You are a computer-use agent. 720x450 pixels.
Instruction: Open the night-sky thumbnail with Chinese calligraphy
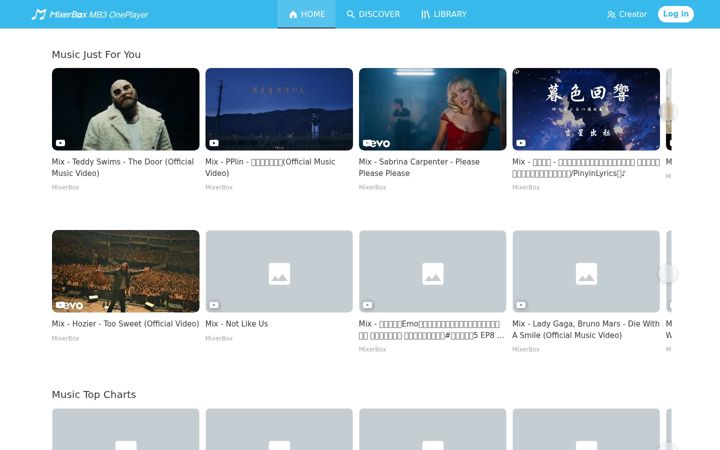(x=586, y=109)
